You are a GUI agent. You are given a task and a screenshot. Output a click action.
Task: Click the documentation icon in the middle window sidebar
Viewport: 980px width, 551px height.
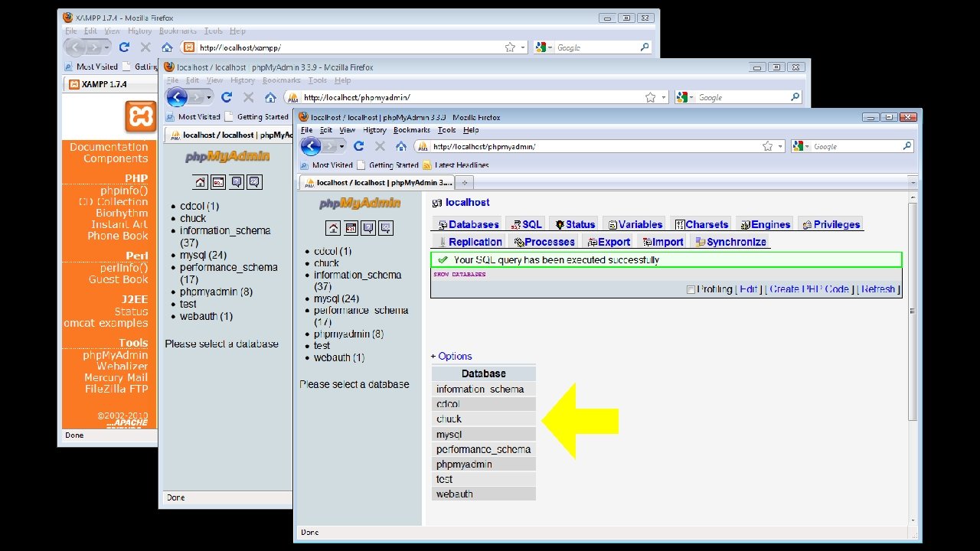tap(237, 182)
